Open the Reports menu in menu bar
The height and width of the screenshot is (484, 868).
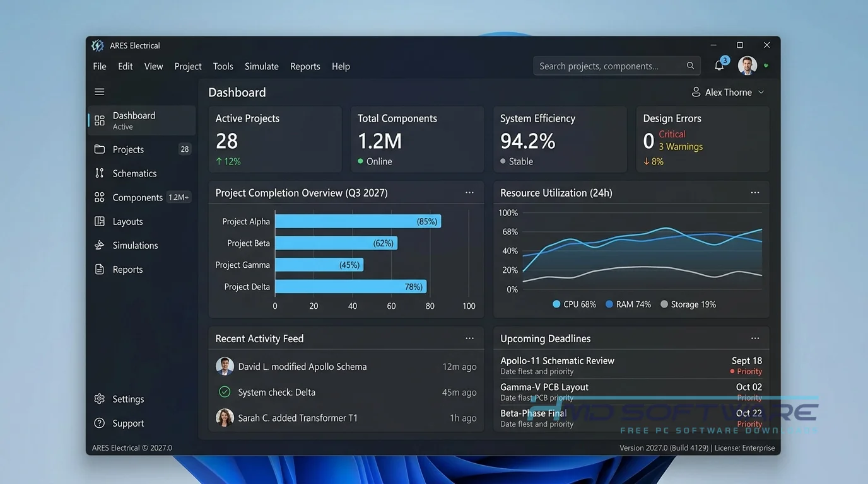[x=305, y=66]
